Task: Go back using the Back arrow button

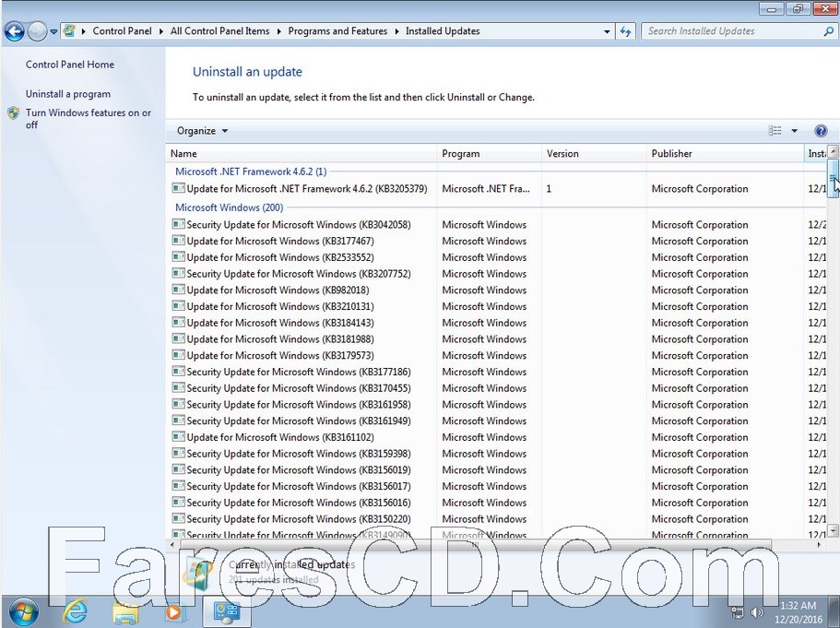Action: pos(14,31)
